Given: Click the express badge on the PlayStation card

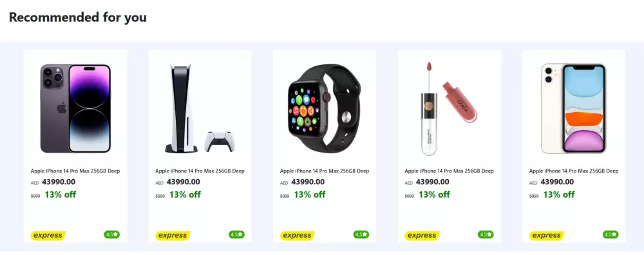Looking at the screenshot, I should pos(173,236).
